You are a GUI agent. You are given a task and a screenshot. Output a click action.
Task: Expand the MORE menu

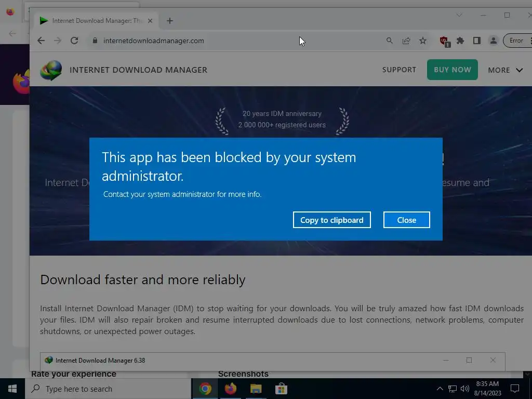click(x=505, y=70)
